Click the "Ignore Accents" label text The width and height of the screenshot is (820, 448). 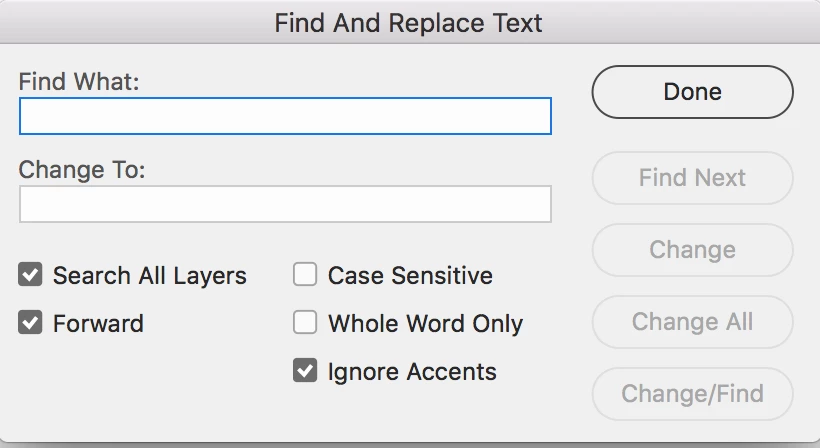[412, 372]
